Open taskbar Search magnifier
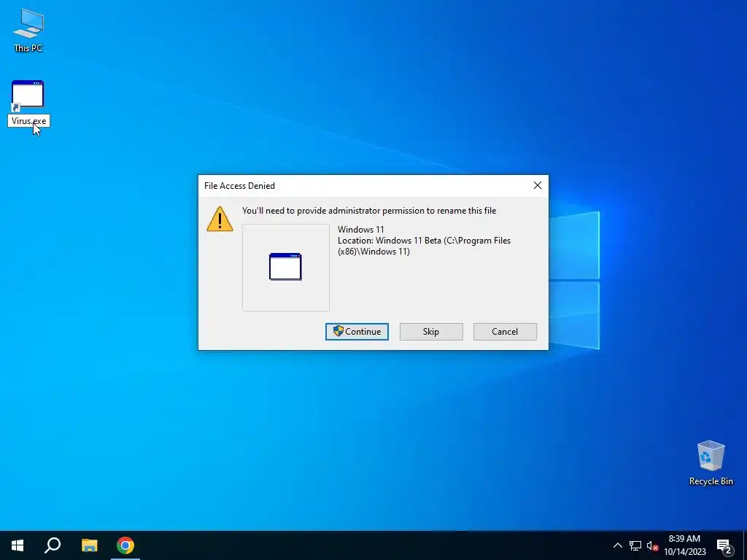The height and width of the screenshot is (560, 747). pyautogui.click(x=53, y=545)
